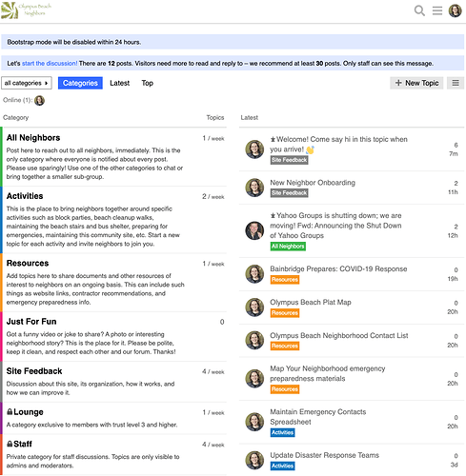Image resolution: width=466 pixels, height=476 pixels.
Task: Open the Site Feedback category
Action: coord(34,371)
